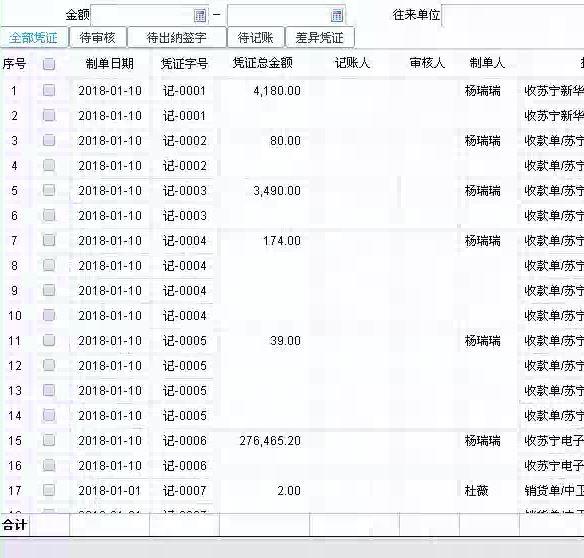Tick the checkbox in row 14
This screenshot has width=584, height=558.
coord(49,415)
